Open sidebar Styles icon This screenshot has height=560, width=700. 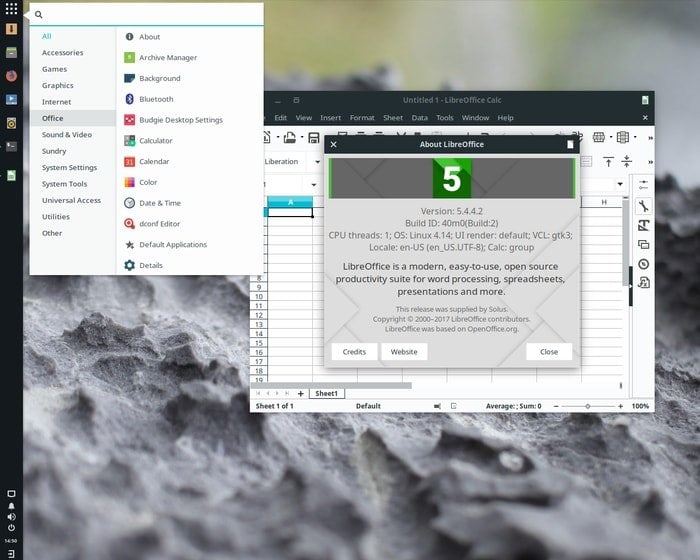click(643, 226)
